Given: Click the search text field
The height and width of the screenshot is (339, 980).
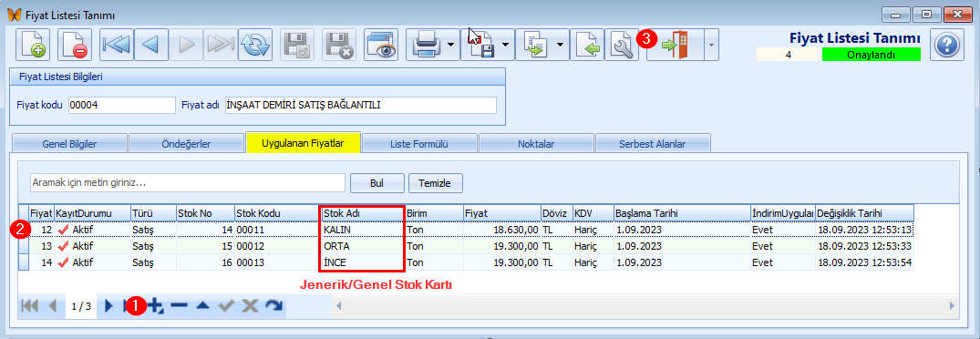Looking at the screenshot, I should (188, 183).
